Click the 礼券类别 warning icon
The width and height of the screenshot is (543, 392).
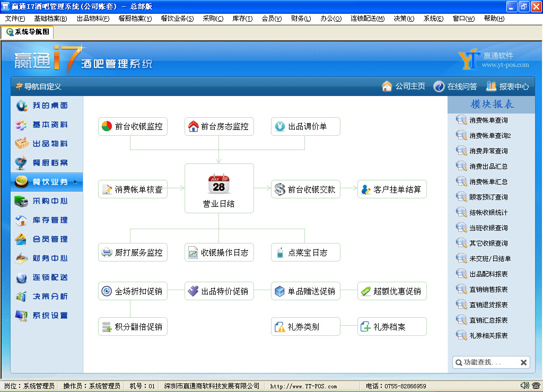(x=279, y=327)
